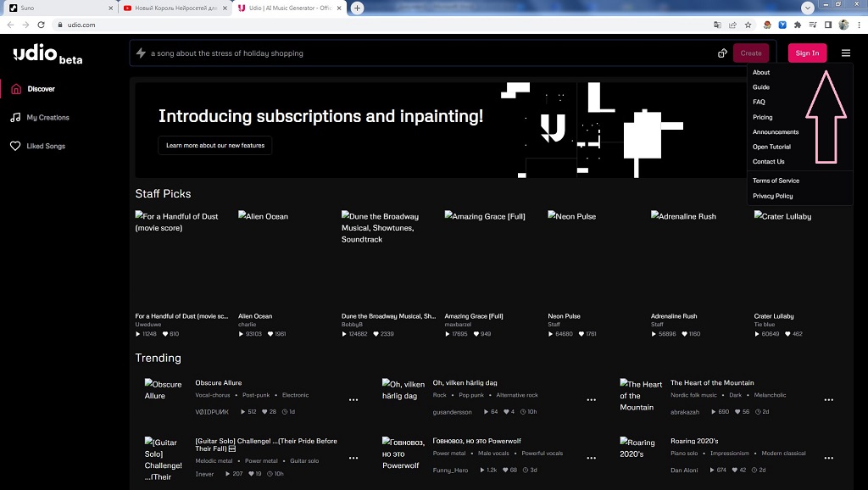Reload the page with refresh icon
The width and height of the screenshot is (868, 490).
click(x=41, y=25)
